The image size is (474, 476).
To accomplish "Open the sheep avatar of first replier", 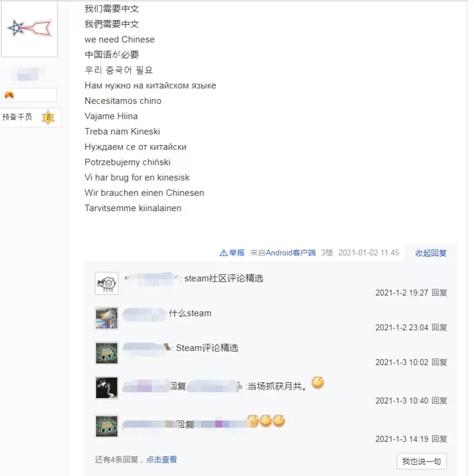I will (x=107, y=283).
